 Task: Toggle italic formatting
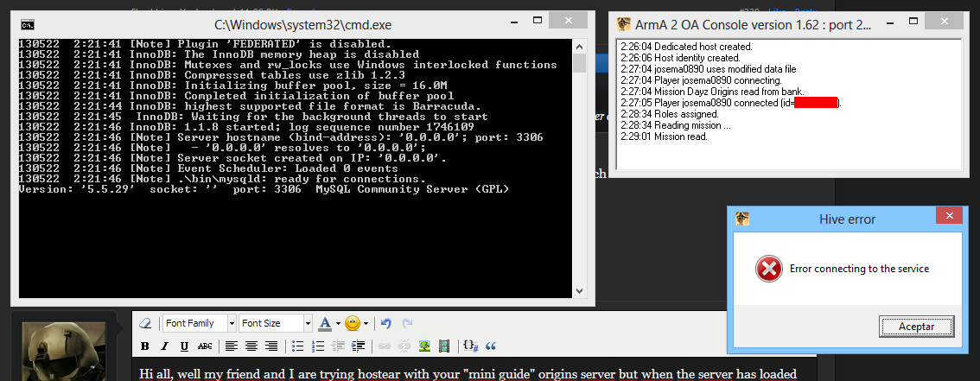coord(164,346)
